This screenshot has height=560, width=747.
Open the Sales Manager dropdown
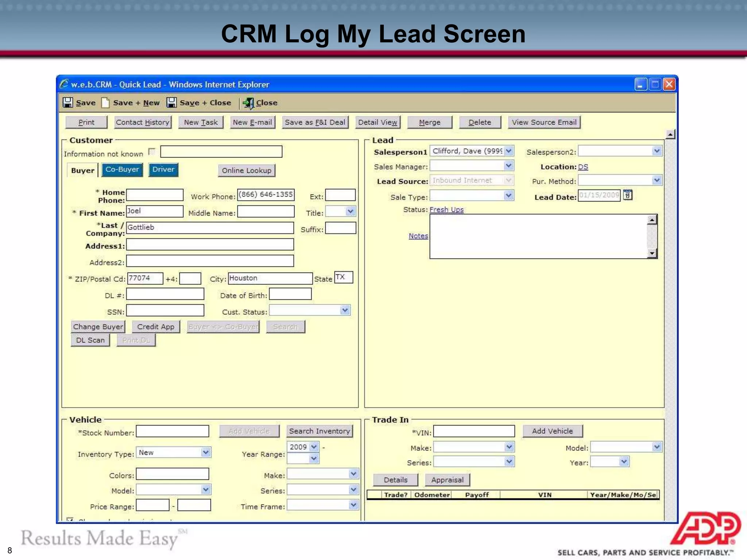509,166
